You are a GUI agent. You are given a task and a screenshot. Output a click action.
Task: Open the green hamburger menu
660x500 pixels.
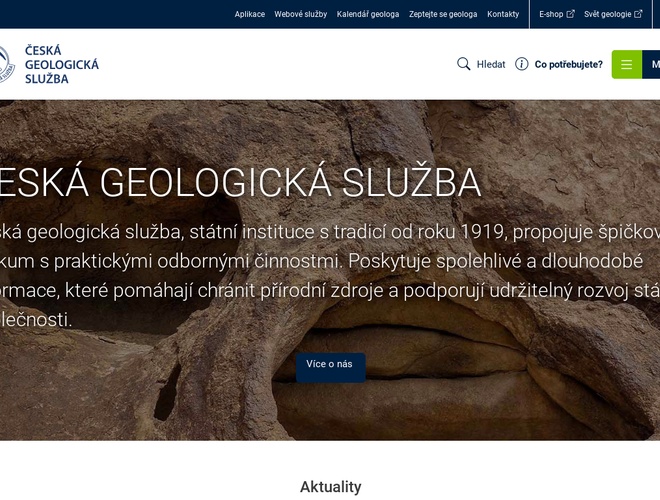click(626, 64)
